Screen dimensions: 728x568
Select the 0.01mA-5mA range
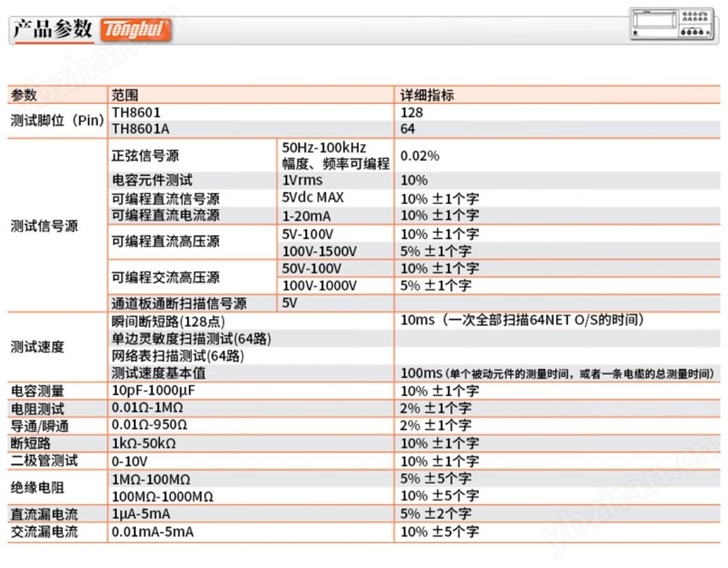[153, 531]
